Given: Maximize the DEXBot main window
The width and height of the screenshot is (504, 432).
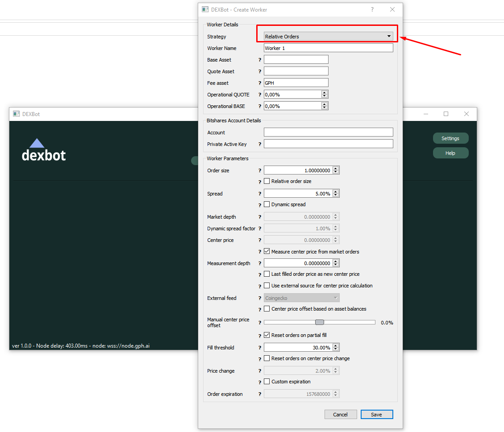Looking at the screenshot, I should 446,114.
